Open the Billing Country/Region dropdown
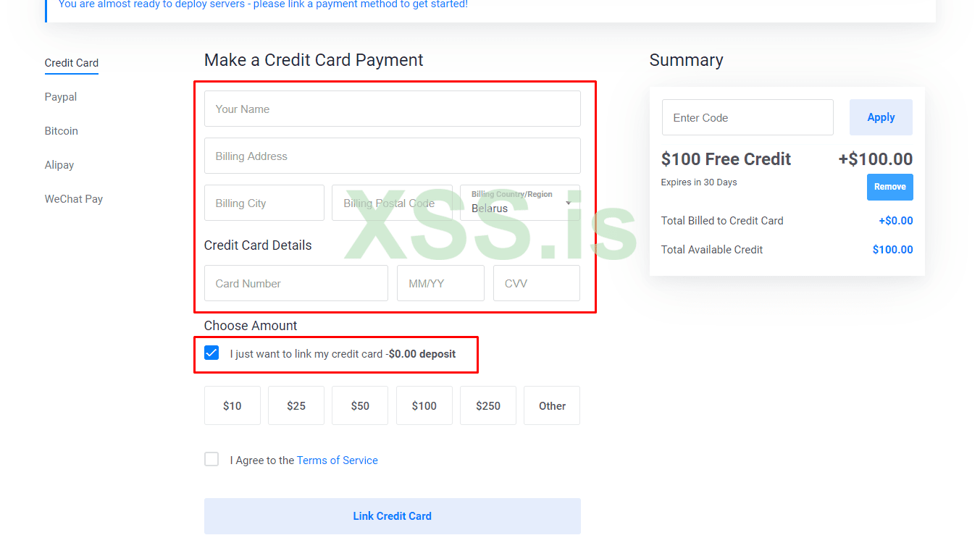 [520, 203]
